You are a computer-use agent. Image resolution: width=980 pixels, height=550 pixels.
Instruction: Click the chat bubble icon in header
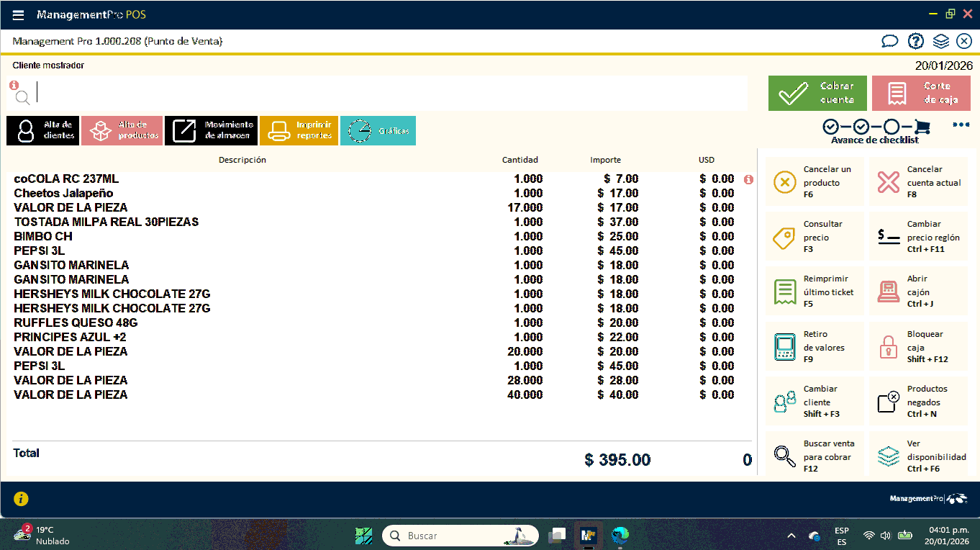pos(890,42)
